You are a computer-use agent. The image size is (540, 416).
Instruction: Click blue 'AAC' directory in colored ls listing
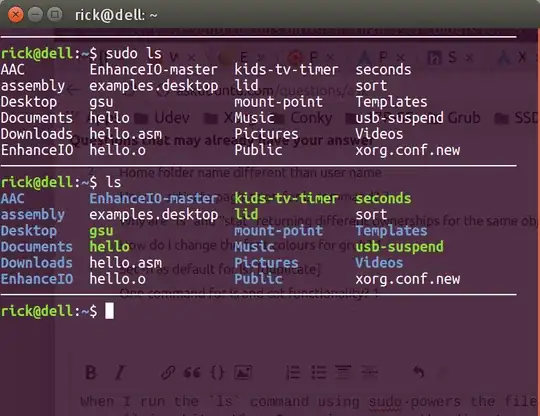pyautogui.click(x=12, y=199)
